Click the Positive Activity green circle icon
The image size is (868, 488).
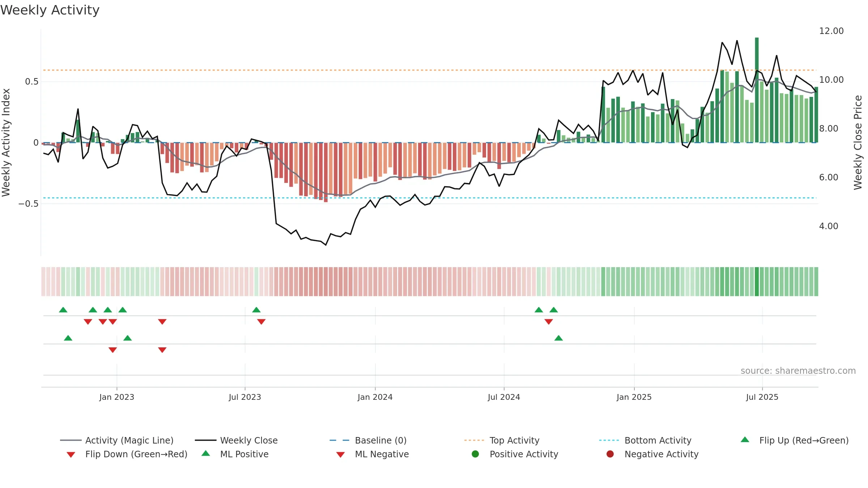[475, 454]
